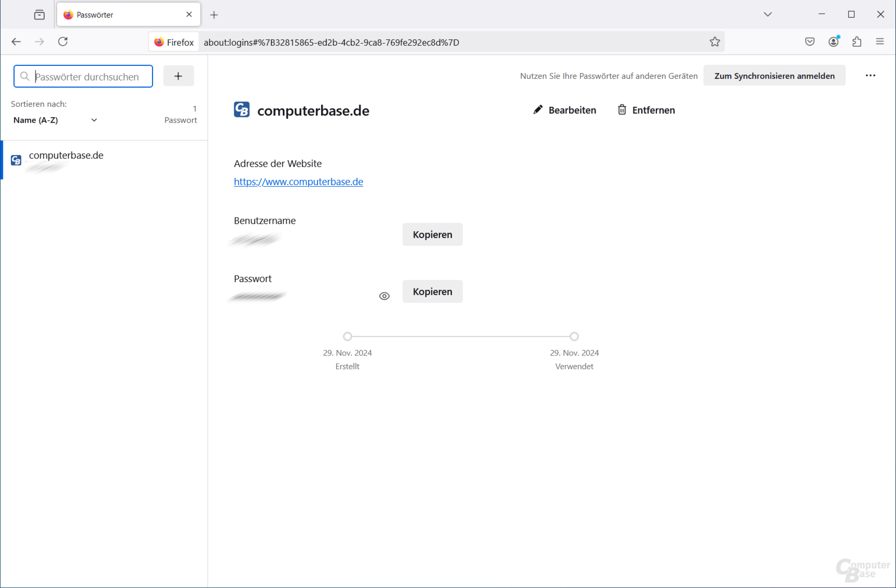Open the recent browsing tab overview icon
The width and height of the screenshot is (896, 588).
(39, 15)
